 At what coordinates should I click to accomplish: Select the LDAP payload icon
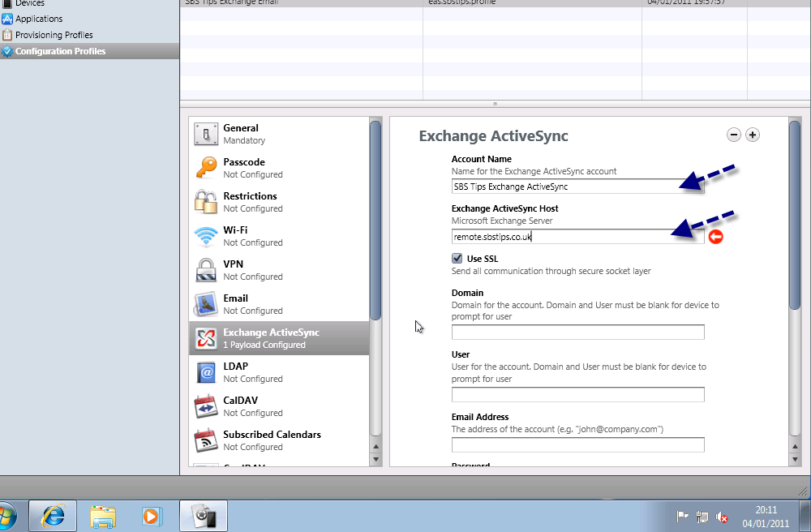coord(206,372)
